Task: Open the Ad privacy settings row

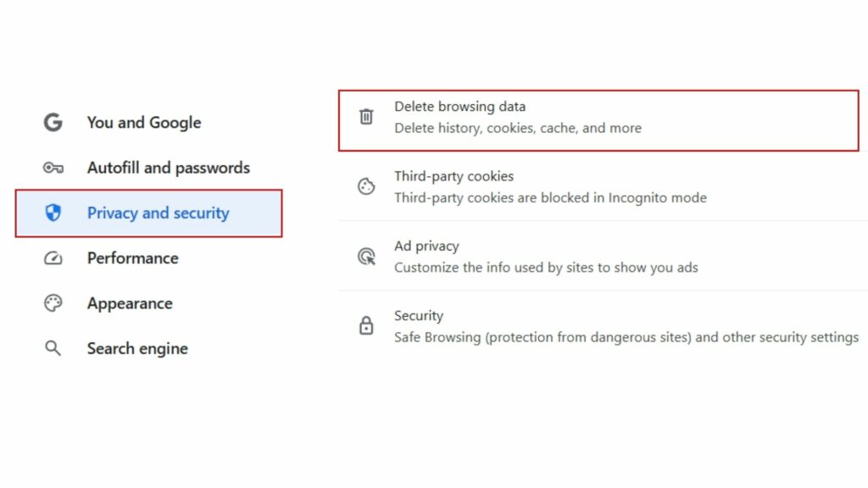Action: point(545,257)
